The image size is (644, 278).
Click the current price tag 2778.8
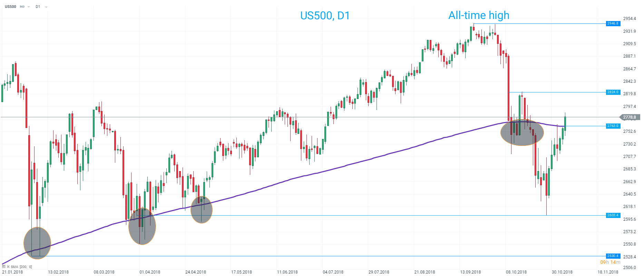click(x=630, y=117)
